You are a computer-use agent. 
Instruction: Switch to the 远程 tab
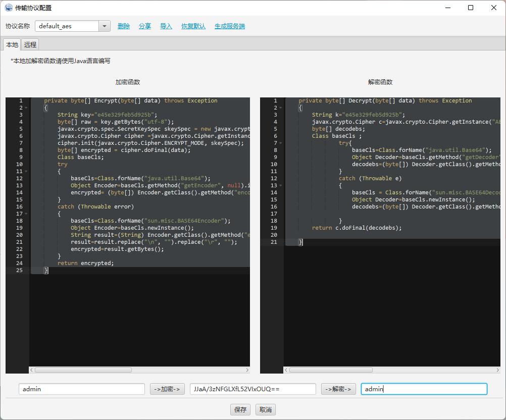[x=30, y=44]
